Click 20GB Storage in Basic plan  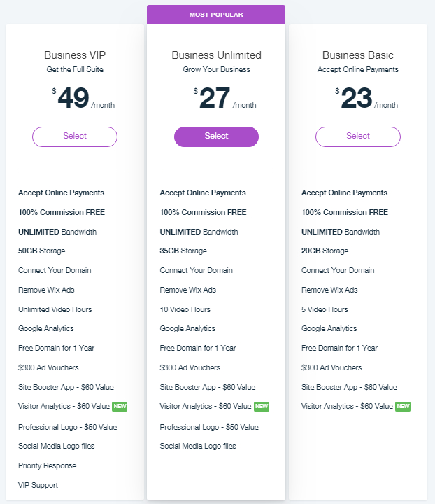pos(325,251)
